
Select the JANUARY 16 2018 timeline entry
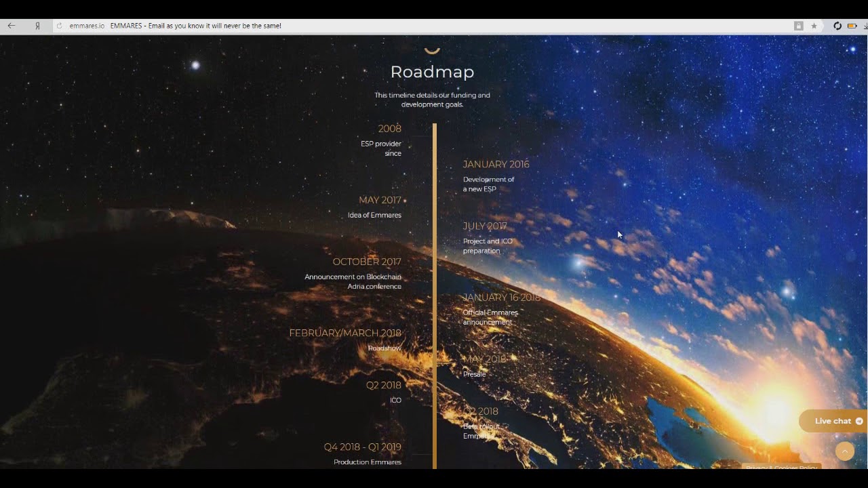coord(502,298)
